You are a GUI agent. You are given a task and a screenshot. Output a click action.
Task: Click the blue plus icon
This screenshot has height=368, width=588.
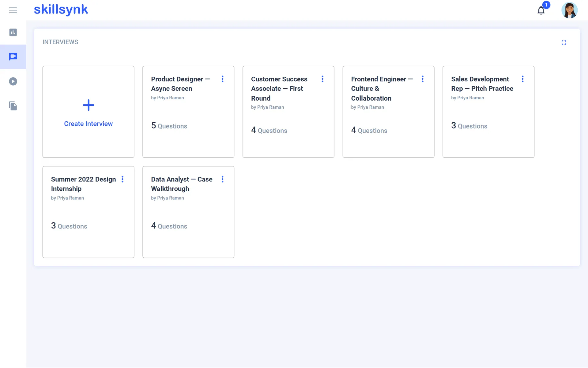[89, 105]
